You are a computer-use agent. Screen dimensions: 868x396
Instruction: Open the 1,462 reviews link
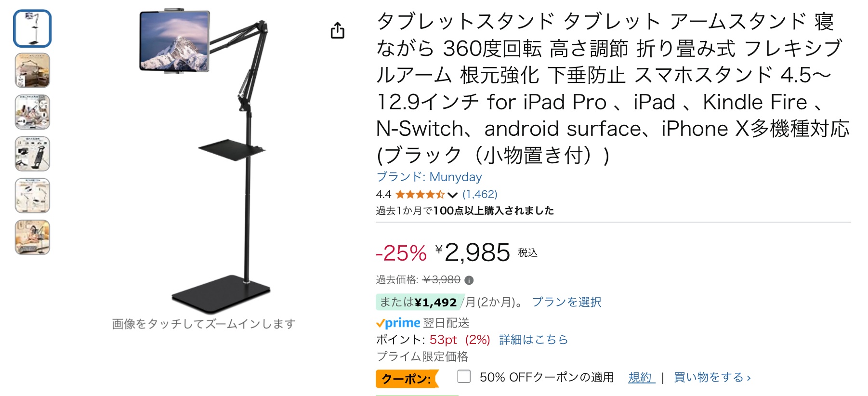click(x=480, y=194)
